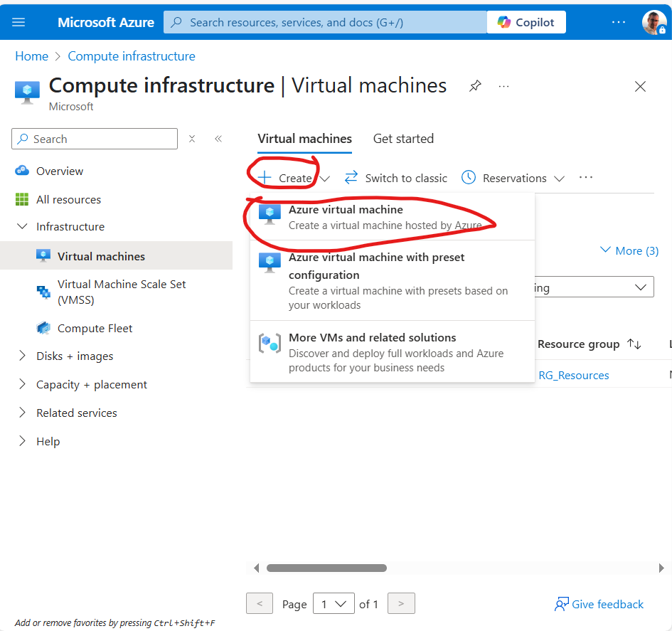Collapse the Infrastructure section
Screen dimensions: 672x631
[x=22, y=226]
